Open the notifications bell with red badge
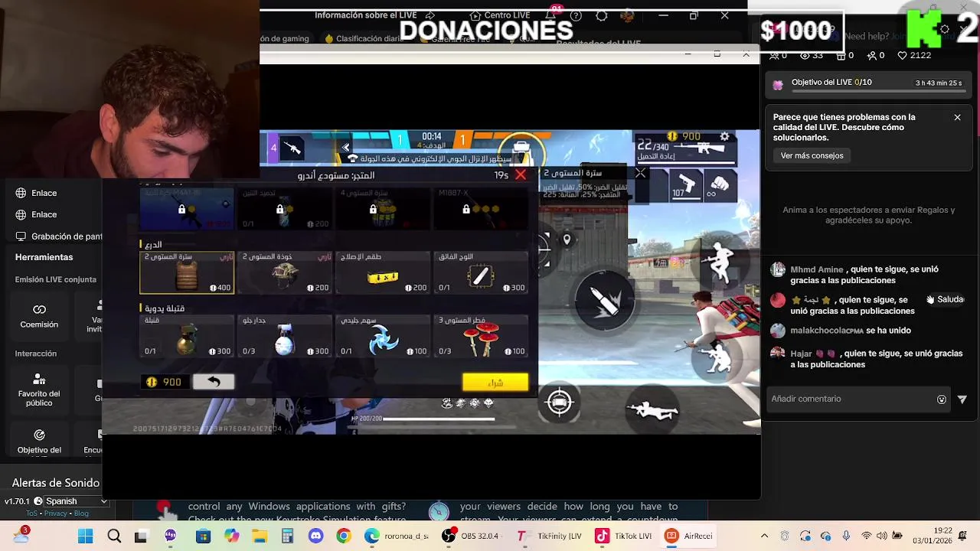The height and width of the screenshot is (551, 980). point(551,15)
